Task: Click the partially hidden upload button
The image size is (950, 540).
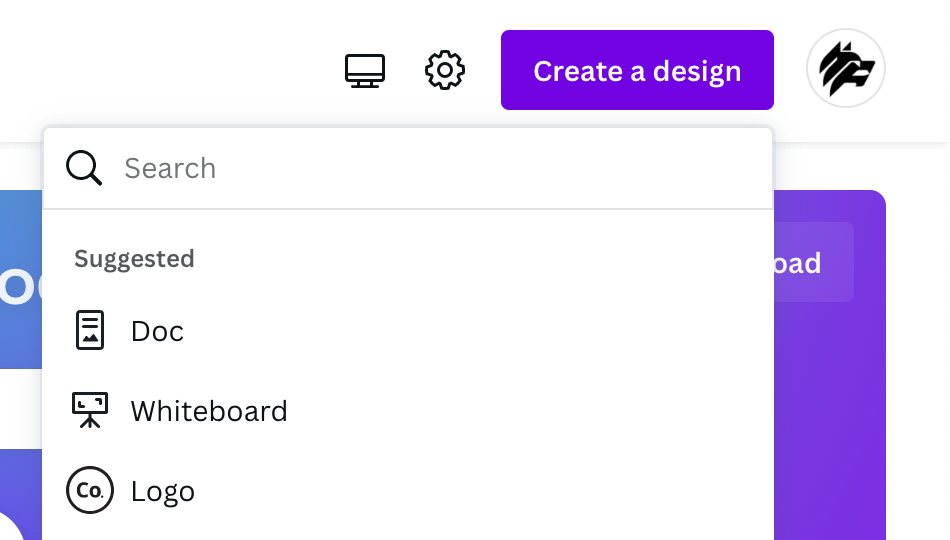Action: [813, 262]
